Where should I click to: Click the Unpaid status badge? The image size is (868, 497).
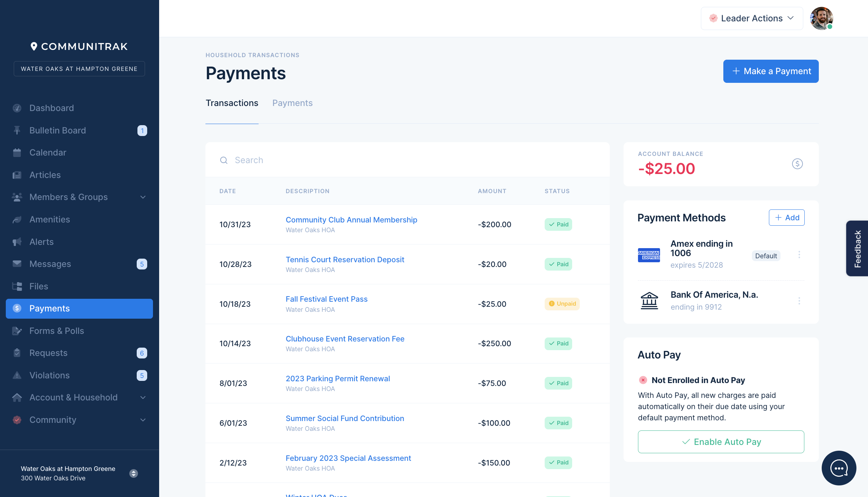pyautogui.click(x=562, y=304)
